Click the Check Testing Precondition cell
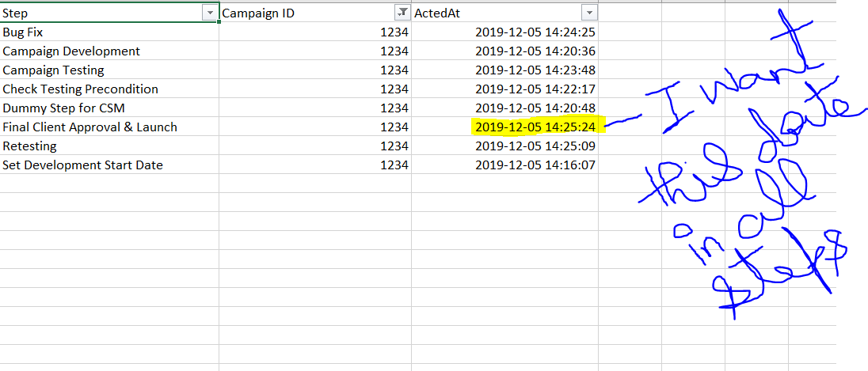This screenshot has width=868, height=371. coord(109,89)
